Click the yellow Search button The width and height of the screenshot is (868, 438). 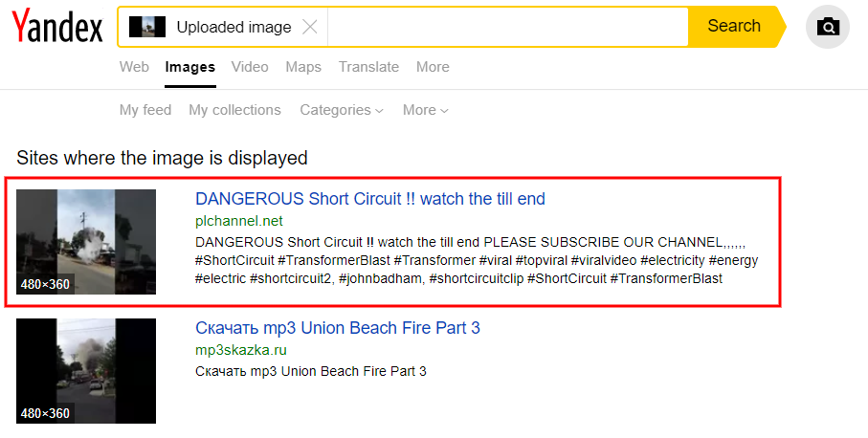click(736, 26)
